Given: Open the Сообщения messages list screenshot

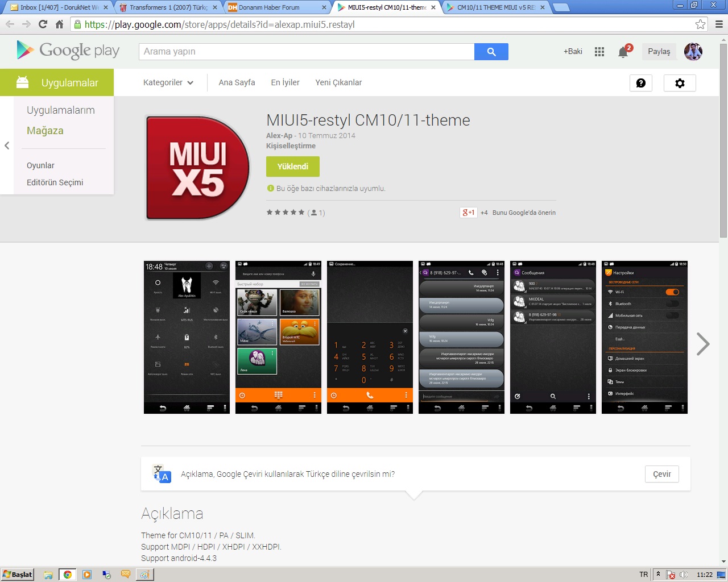Looking at the screenshot, I should [553, 337].
